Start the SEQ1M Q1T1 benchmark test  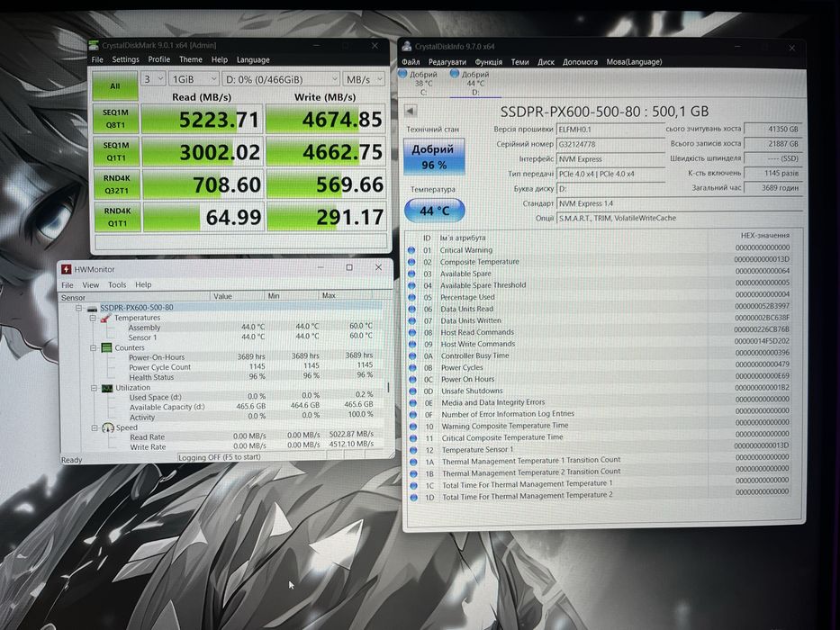[116, 151]
